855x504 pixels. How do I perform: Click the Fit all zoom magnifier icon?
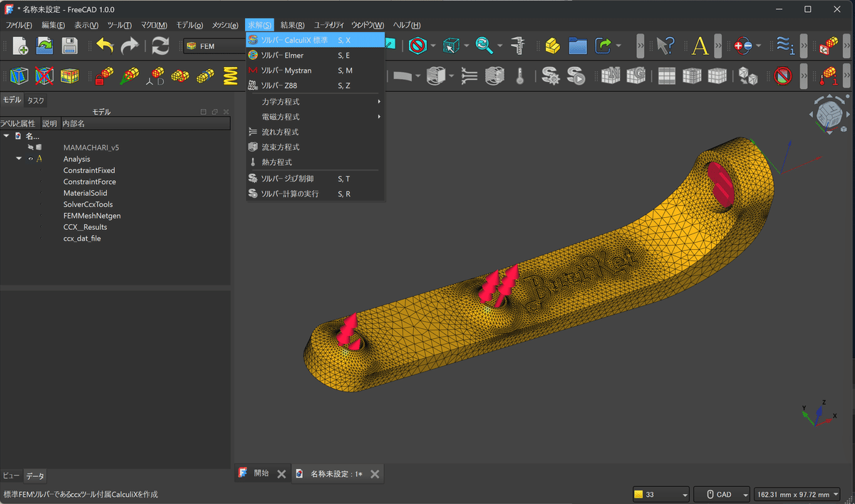coord(484,46)
